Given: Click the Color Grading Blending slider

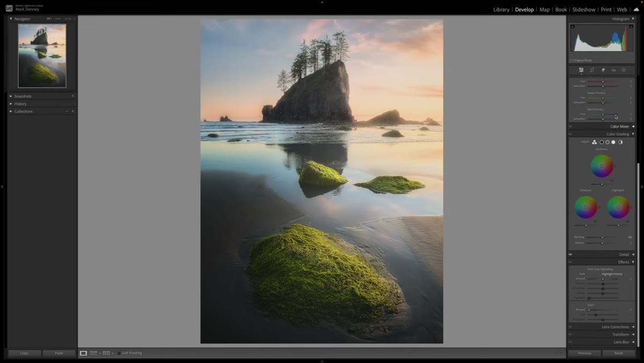Looking at the screenshot, I should pos(602,237).
